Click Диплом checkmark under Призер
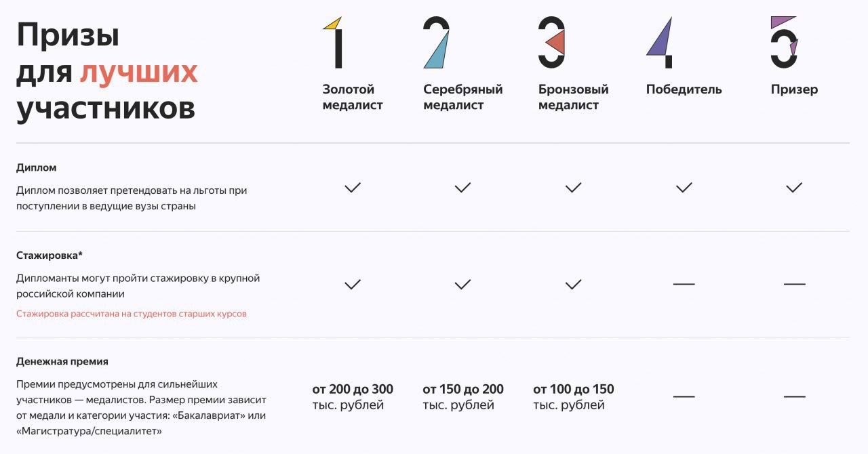 click(794, 188)
